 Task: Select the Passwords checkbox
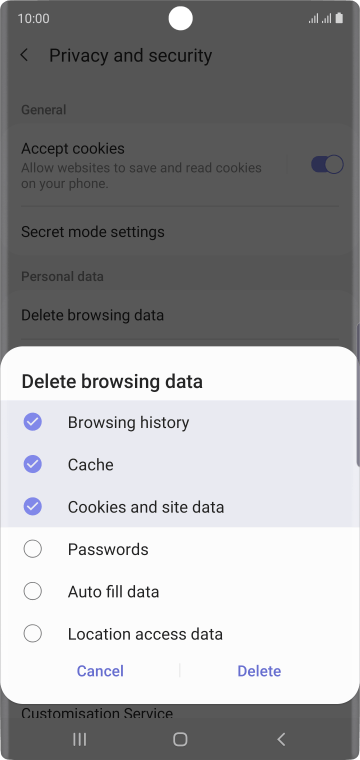point(32,549)
